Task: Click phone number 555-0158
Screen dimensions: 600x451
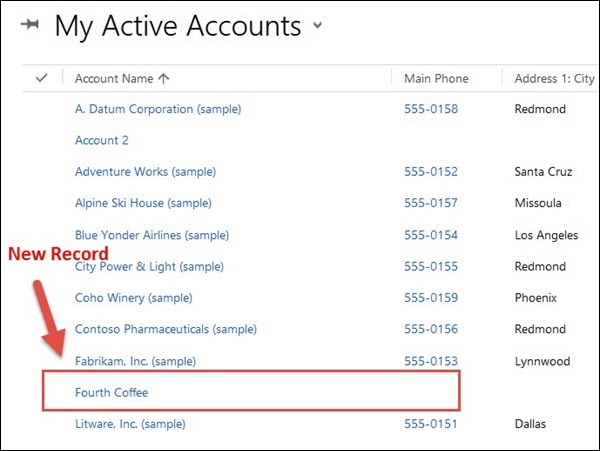Action: pos(431,109)
